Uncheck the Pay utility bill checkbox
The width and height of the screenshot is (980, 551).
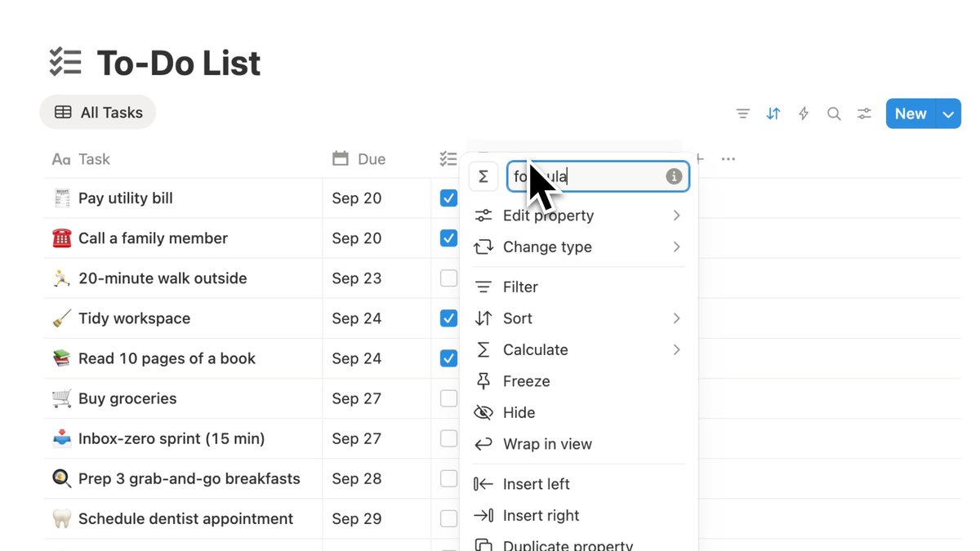click(448, 198)
